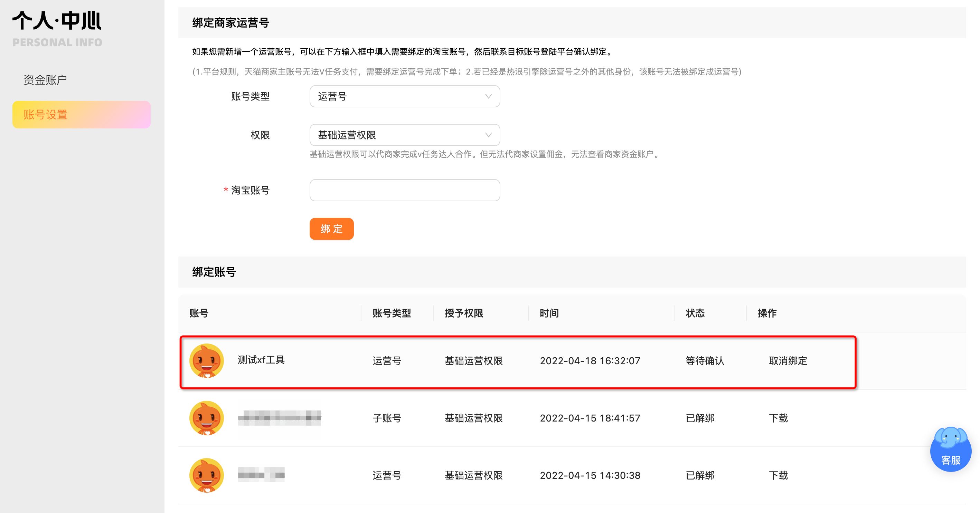Screen dimensions: 980x513
Task: Select the 账号设置 sidebar menu item
Action: (x=82, y=114)
